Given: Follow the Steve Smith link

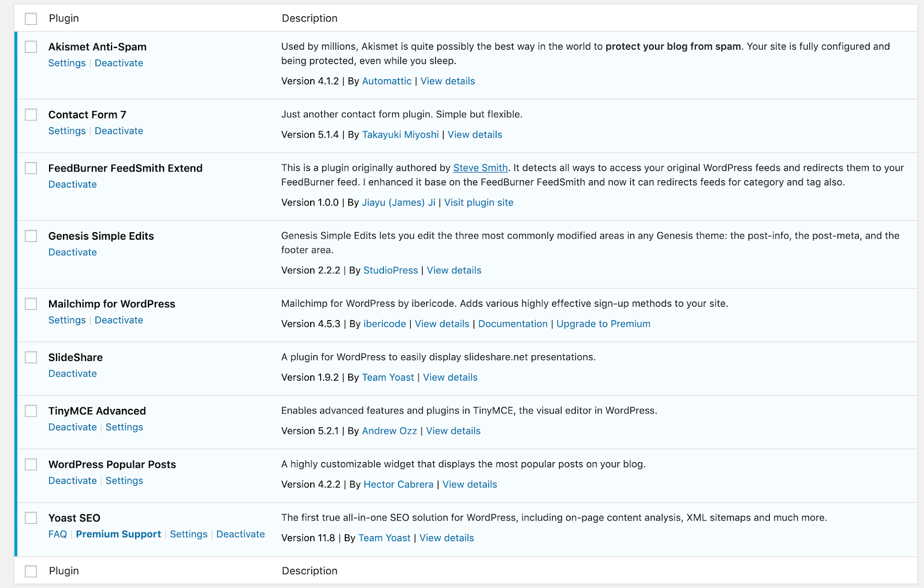Looking at the screenshot, I should (x=480, y=168).
